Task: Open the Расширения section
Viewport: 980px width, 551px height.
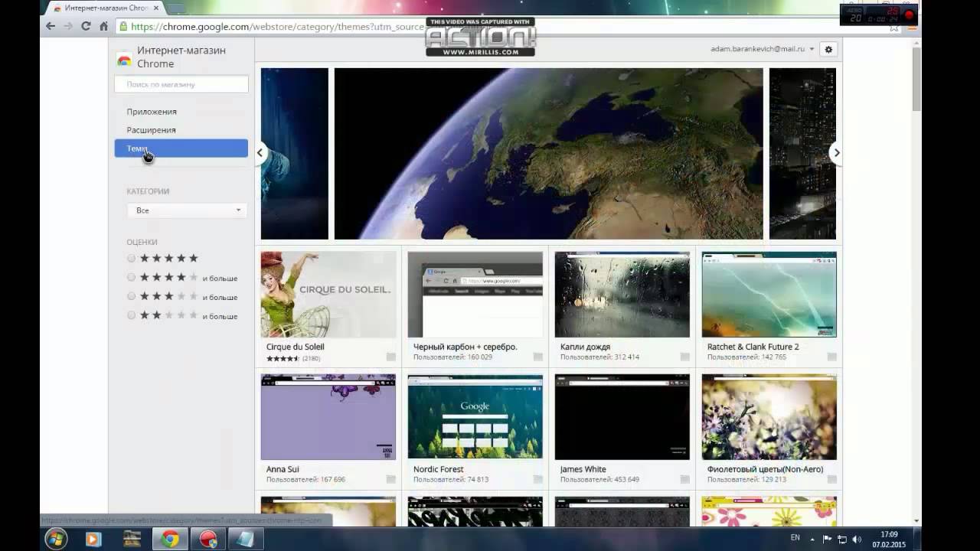Action: (x=151, y=130)
